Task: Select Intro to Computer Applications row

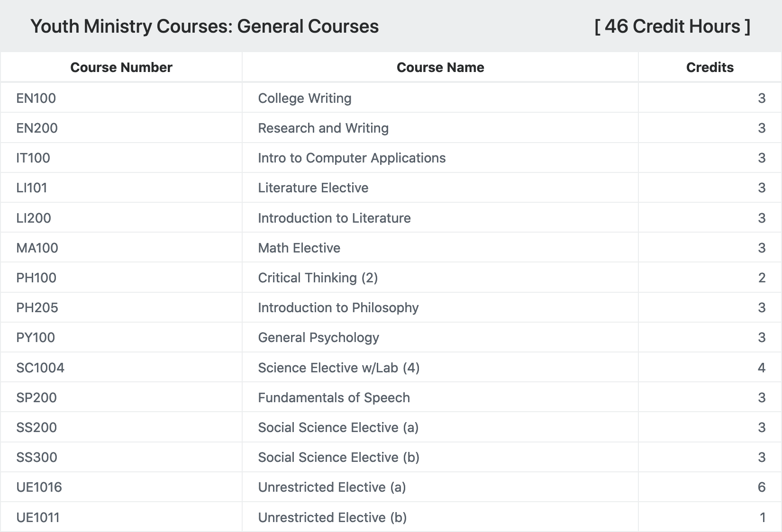Action: [391, 158]
